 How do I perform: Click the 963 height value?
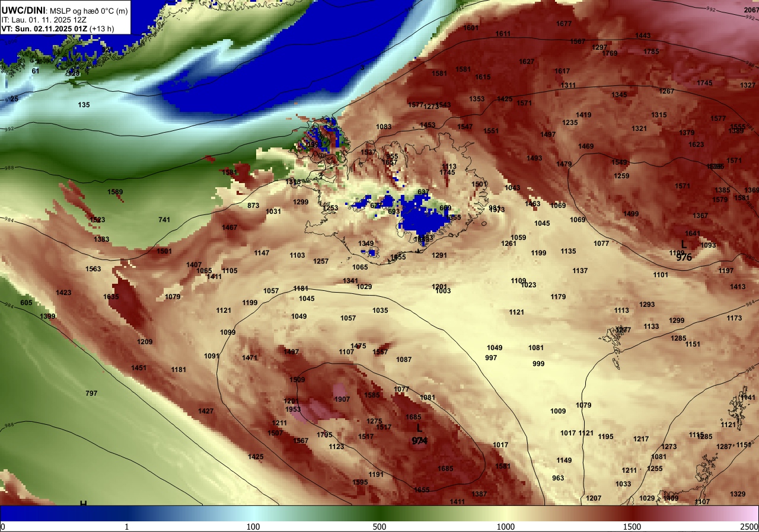(558, 478)
